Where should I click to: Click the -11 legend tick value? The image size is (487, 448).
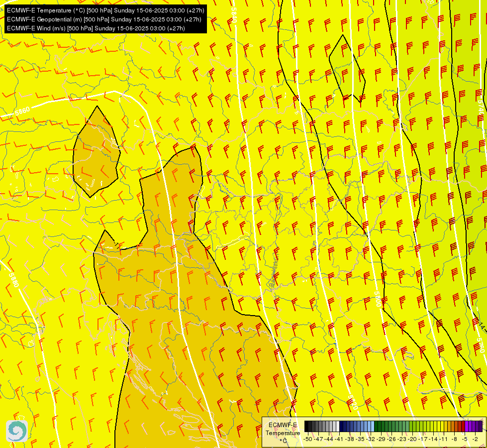(x=443, y=439)
